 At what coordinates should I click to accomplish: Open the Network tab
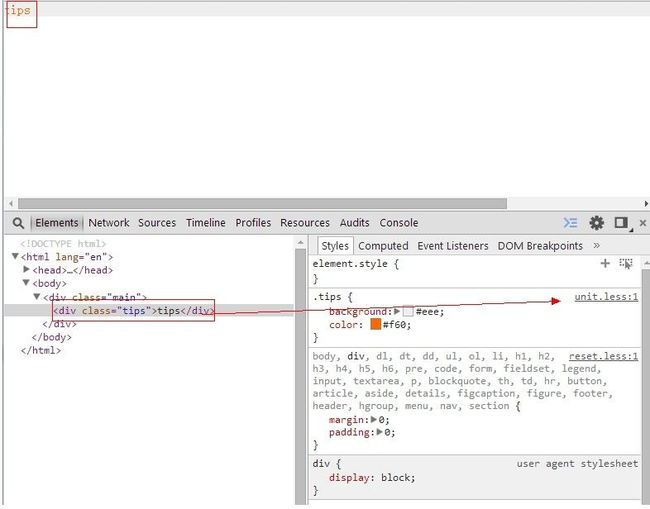point(109,223)
